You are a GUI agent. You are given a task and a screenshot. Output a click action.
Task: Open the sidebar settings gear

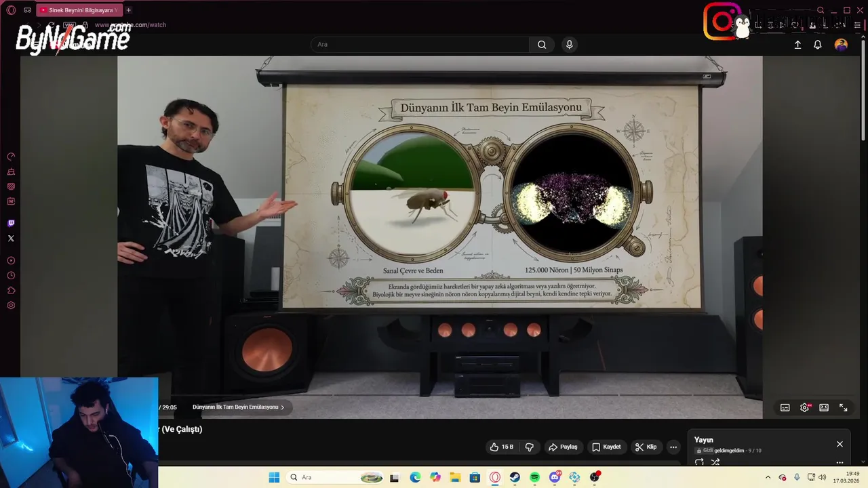pos(11,305)
